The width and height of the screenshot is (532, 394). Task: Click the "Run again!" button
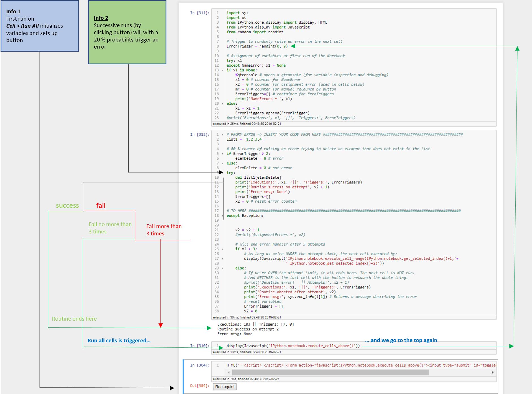pos(225,387)
